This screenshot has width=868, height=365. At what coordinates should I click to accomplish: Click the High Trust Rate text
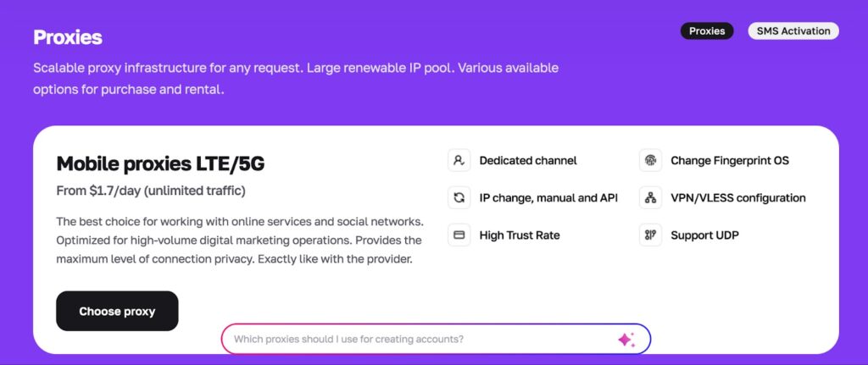[x=519, y=235]
